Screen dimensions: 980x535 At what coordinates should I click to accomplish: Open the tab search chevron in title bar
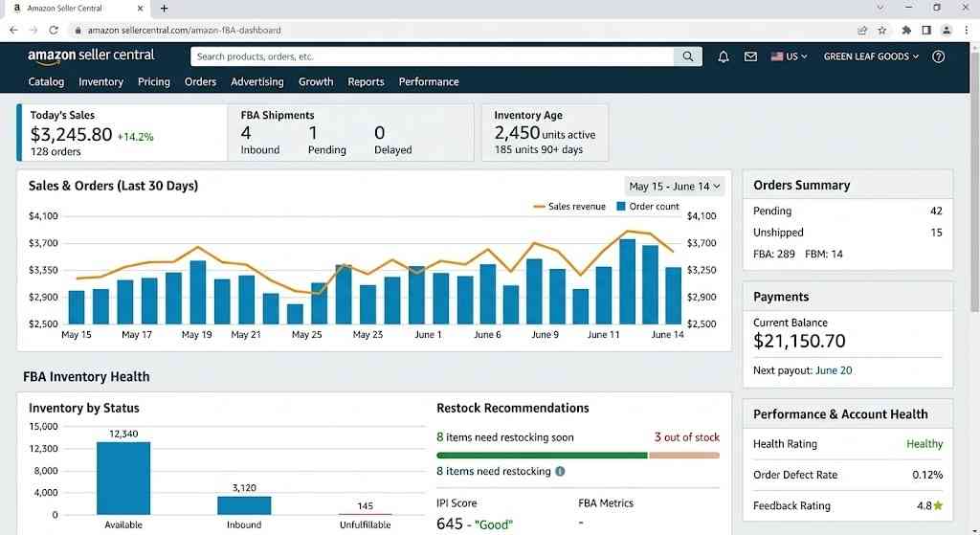[880, 8]
